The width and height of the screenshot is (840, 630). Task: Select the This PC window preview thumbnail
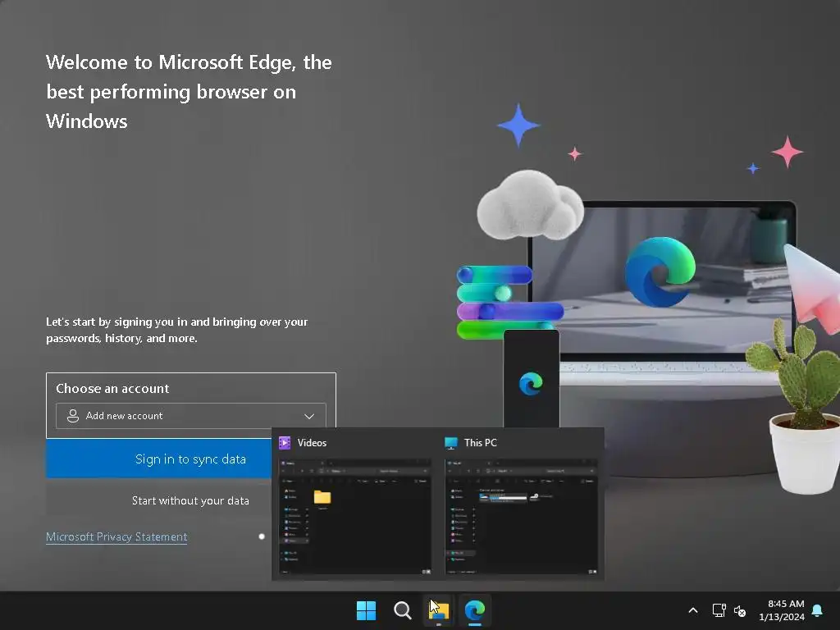coord(521,517)
